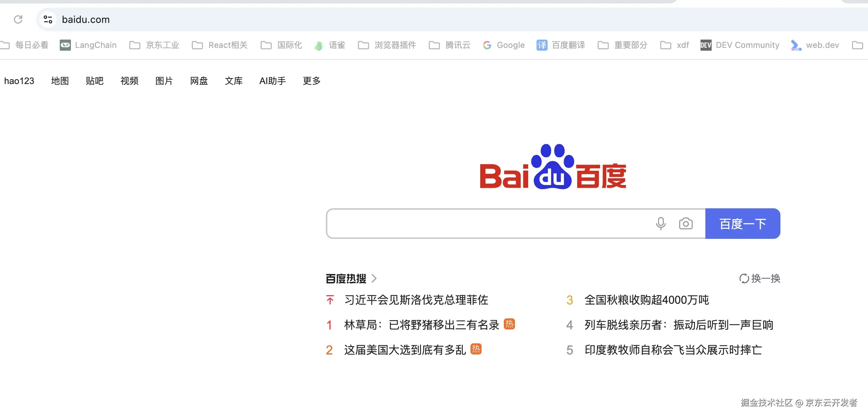The height and width of the screenshot is (418, 868).
Task: Refresh hot searches with 换一换
Action: click(x=760, y=278)
